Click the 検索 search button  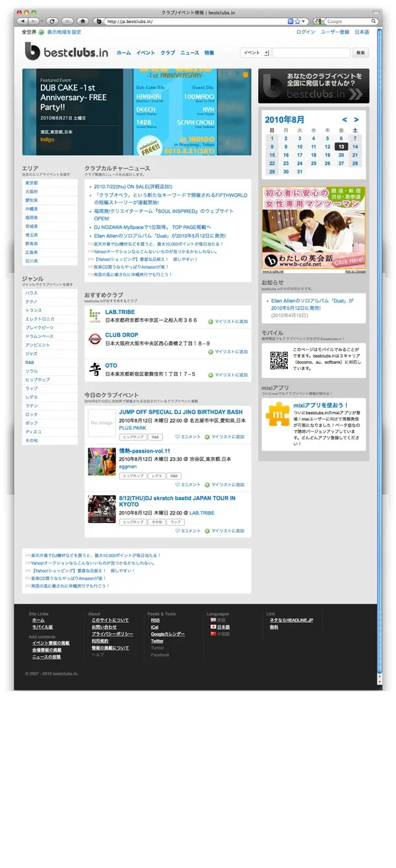tap(361, 53)
